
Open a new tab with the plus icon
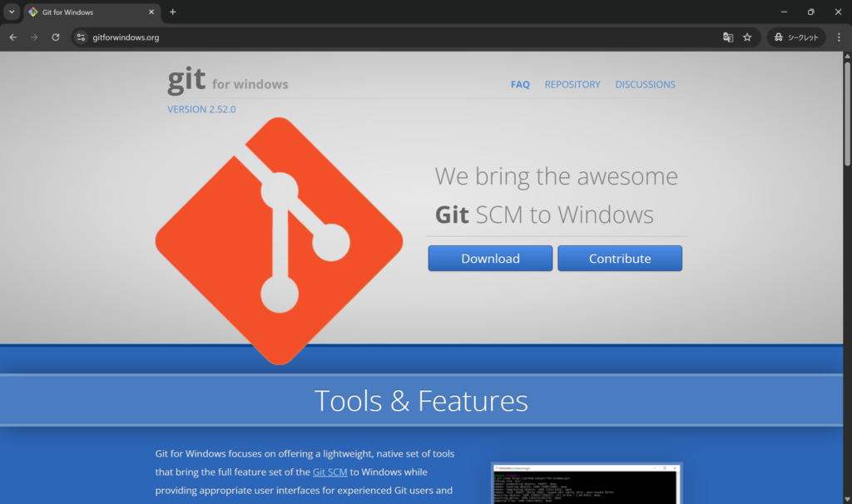pyautogui.click(x=173, y=12)
